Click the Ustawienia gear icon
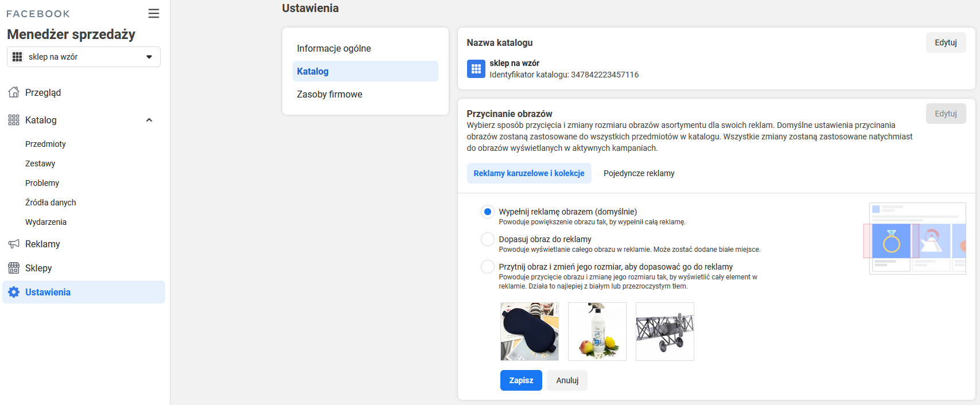Viewport: 980px width, 405px height. [14, 292]
